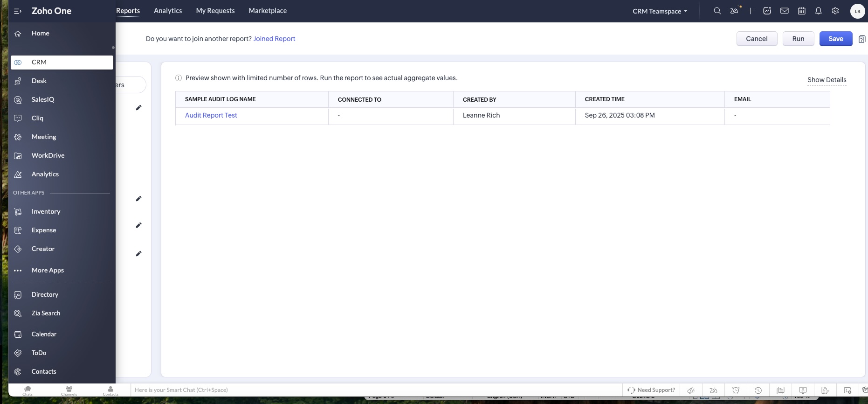Switch to the Analytics tab in header
The image size is (868, 404).
[x=168, y=11]
